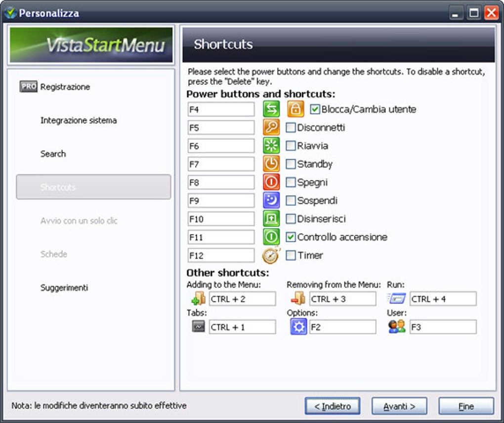The width and height of the screenshot is (504, 423).
Task: Open Avvio con un solo clic
Action: click(x=79, y=220)
